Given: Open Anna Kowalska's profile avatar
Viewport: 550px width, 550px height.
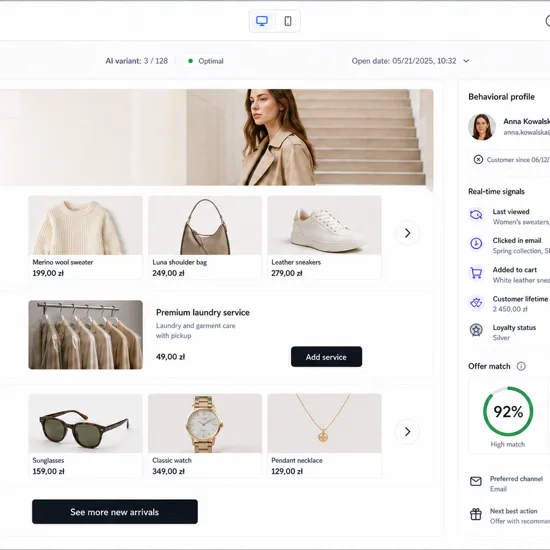Looking at the screenshot, I should click(x=482, y=127).
